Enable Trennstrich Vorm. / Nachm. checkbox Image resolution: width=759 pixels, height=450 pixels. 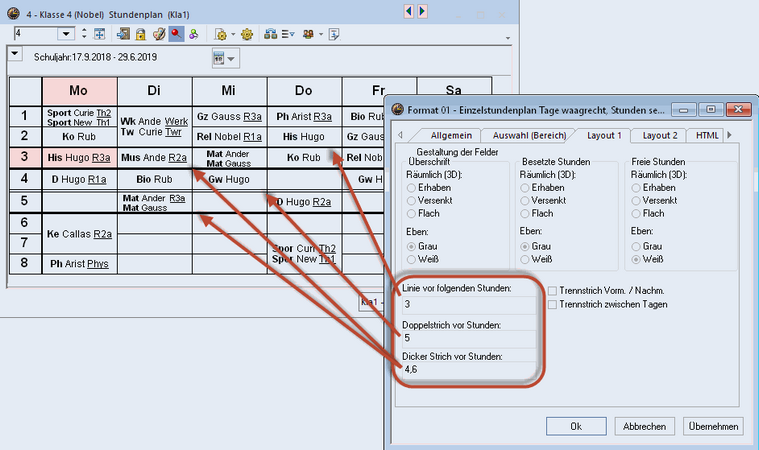click(552, 291)
